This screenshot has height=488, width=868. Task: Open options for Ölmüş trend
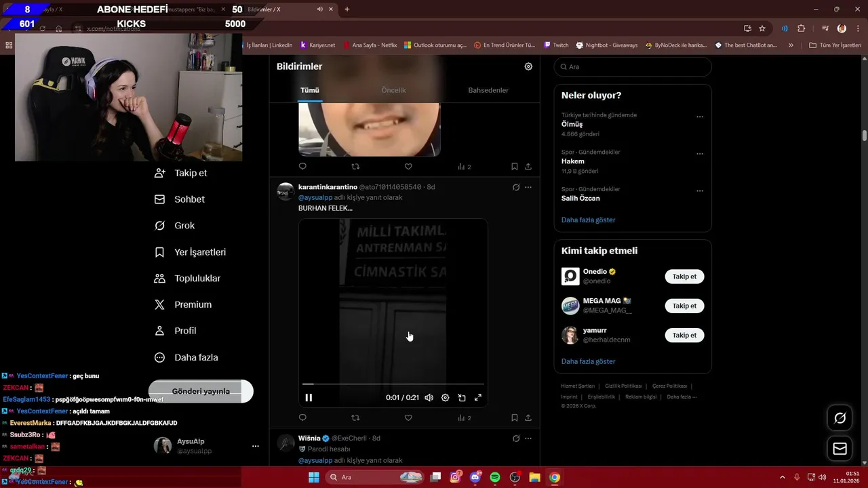700,117
